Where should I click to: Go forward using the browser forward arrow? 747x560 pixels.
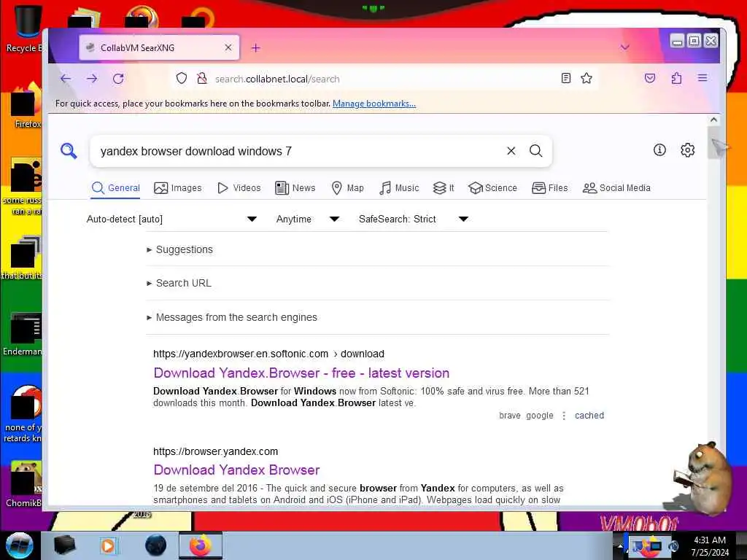(x=92, y=79)
